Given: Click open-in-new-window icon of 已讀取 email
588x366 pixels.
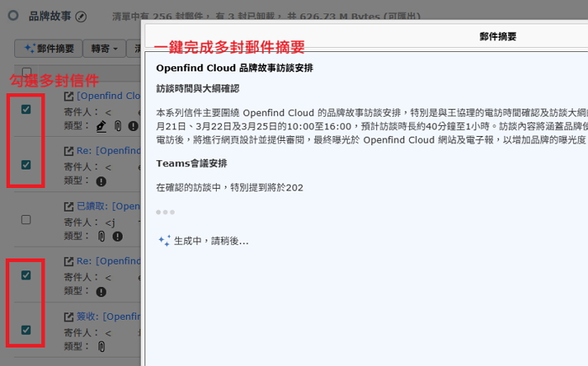Looking at the screenshot, I should pyautogui.click(x=70, y=207).
